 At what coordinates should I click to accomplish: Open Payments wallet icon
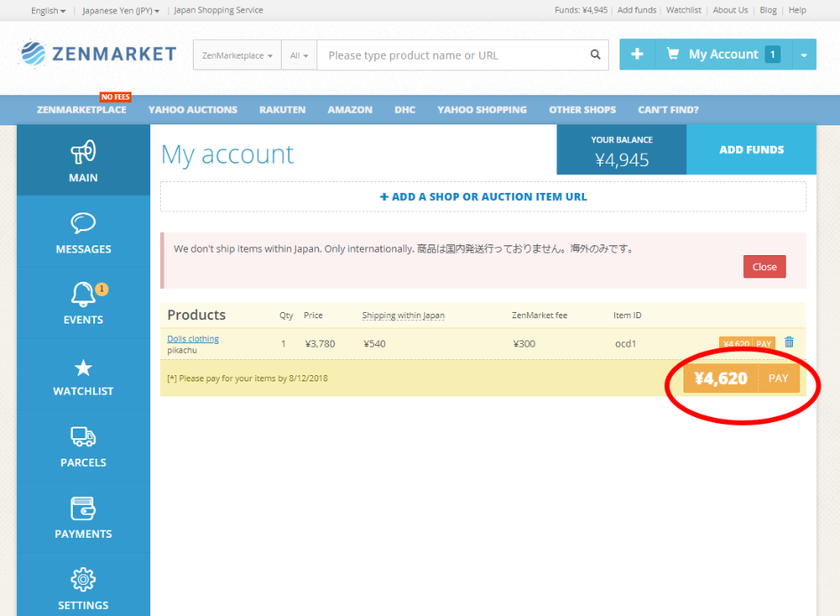click(x=83, y=508)
